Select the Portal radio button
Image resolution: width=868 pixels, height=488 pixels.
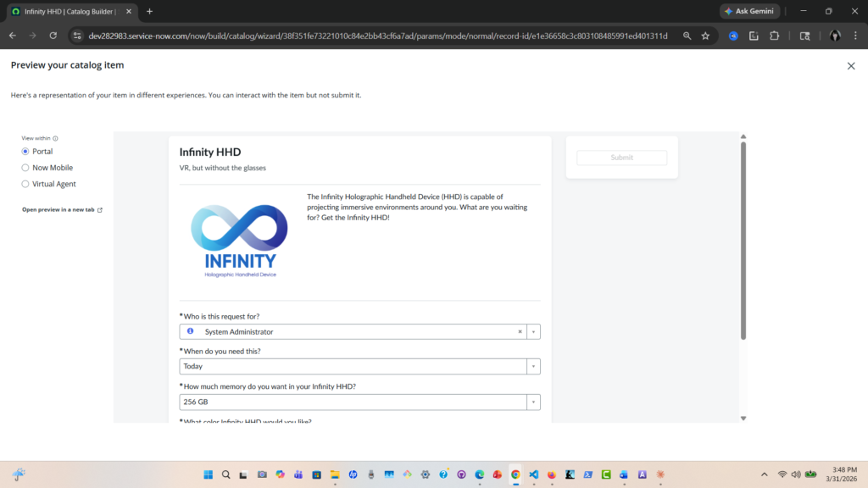[x=25, y=152]
